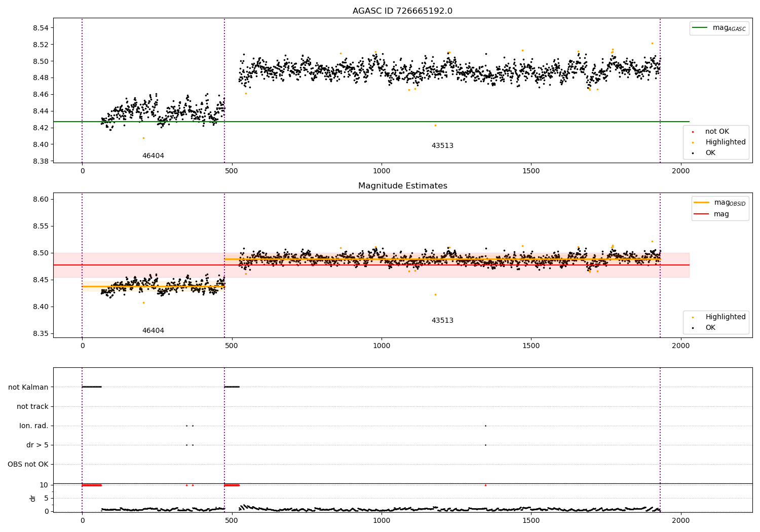Click 'Highlighted' legend entry in Magnitude Estimates plot
This screenshot has width=760, height=532.
[x=726, y=317]
